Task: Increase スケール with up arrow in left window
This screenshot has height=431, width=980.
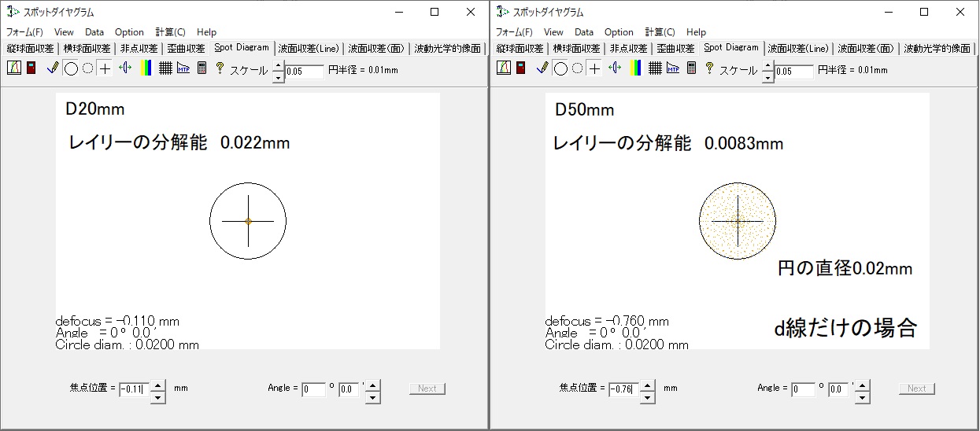Action: (278, 66)
